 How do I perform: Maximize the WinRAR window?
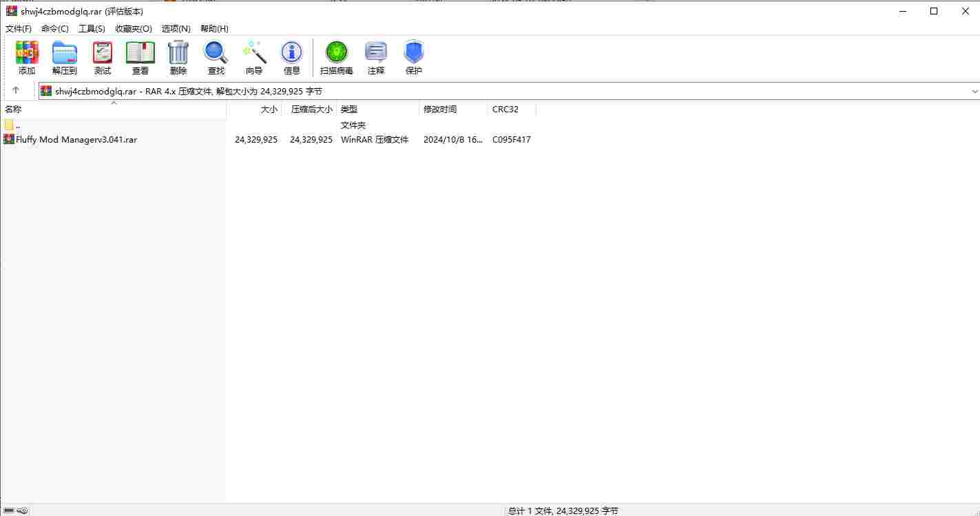coord(934,11)
